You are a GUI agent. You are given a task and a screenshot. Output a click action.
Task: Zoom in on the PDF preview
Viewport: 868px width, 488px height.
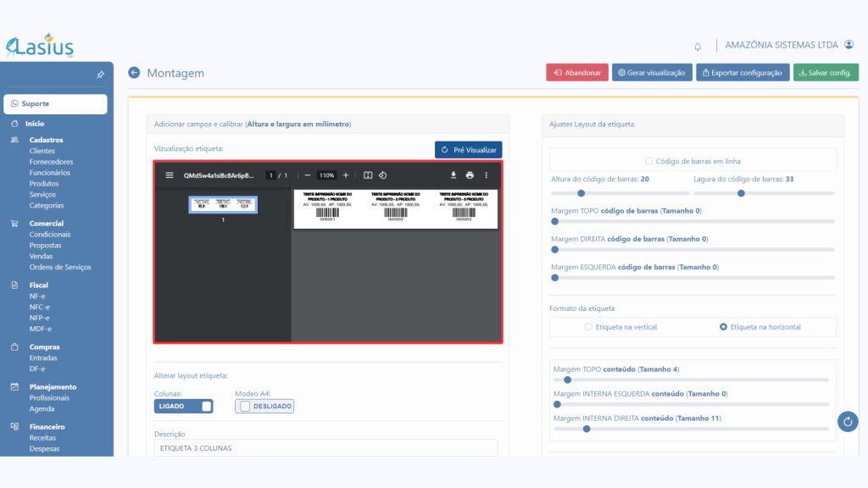click(346, 175)
